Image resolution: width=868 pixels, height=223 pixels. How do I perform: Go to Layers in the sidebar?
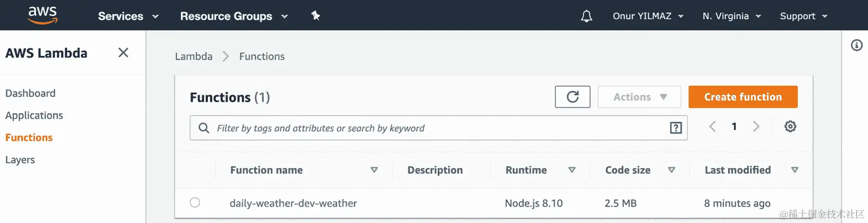tap(20, 160)
